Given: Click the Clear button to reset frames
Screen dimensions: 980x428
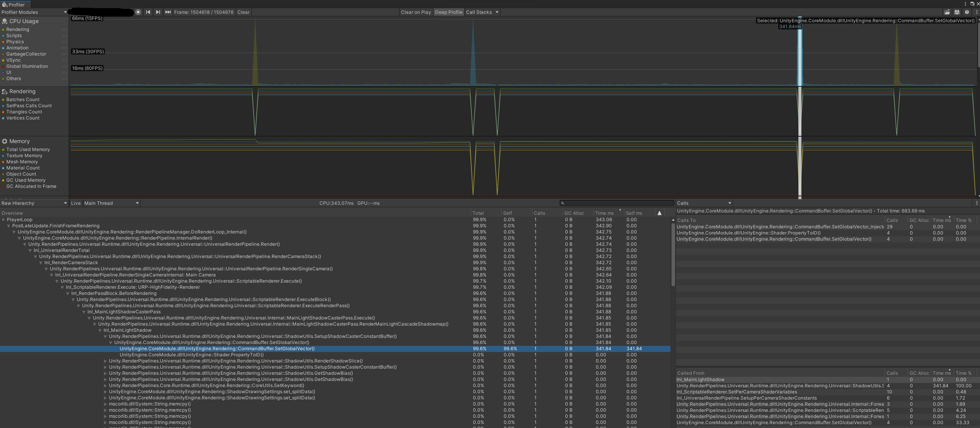Looking at the screenshot, I should coord(243,12).
